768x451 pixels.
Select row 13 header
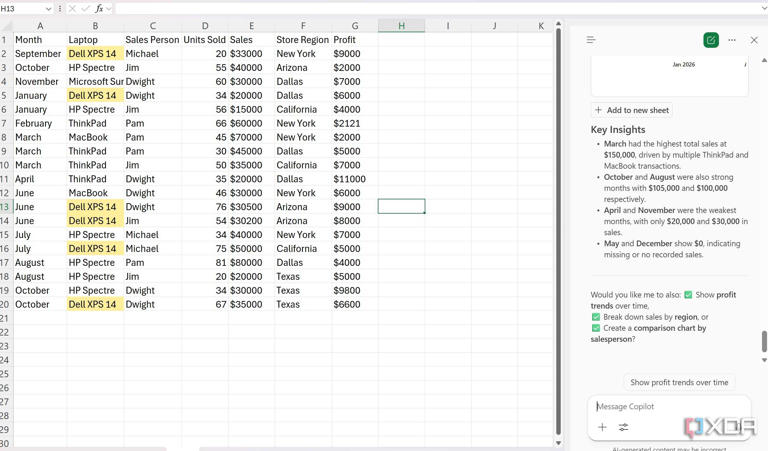pyautogui.click(x=5, y=207)
